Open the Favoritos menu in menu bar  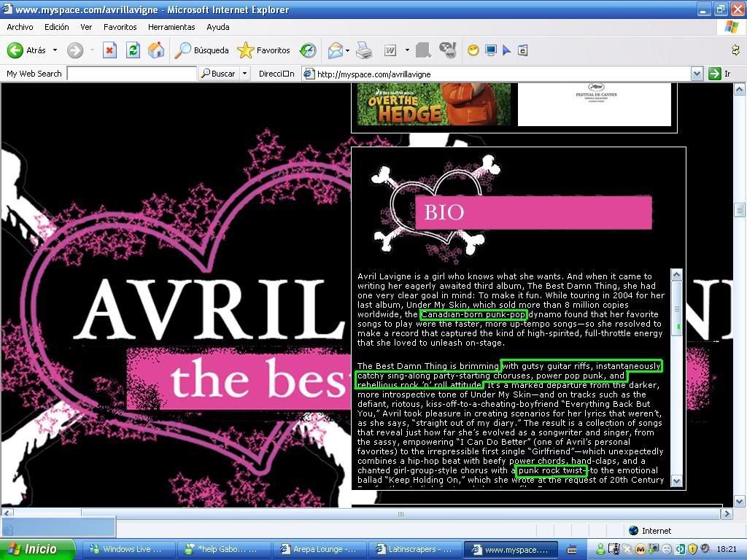[x=120, y=27]
